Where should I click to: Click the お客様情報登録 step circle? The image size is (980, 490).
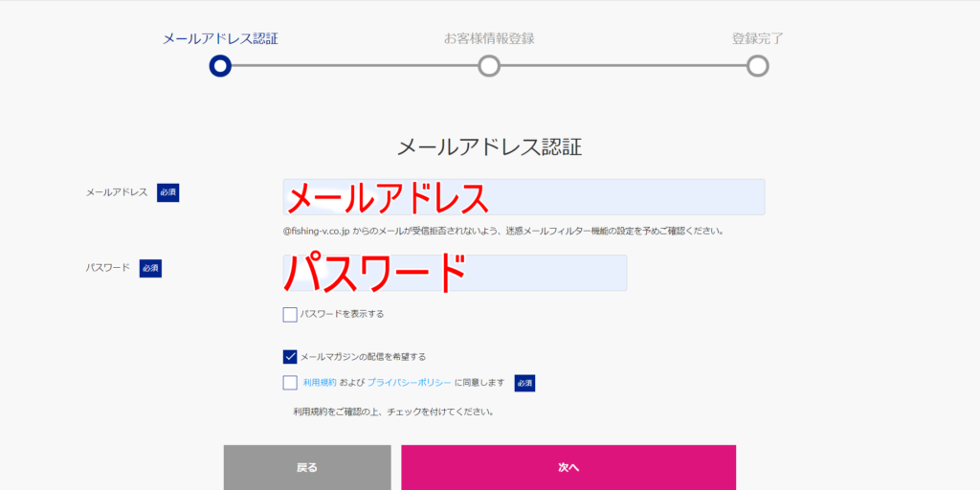[x=489, y=66]
